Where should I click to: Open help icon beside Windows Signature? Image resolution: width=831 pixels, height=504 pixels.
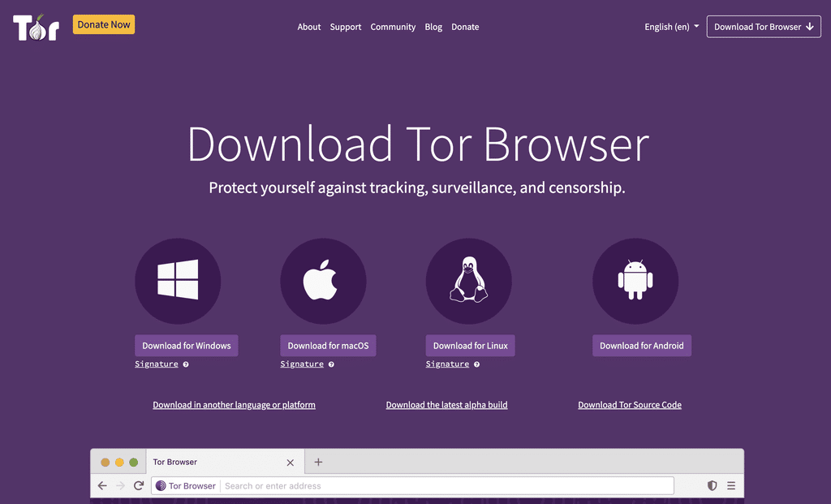186,364
